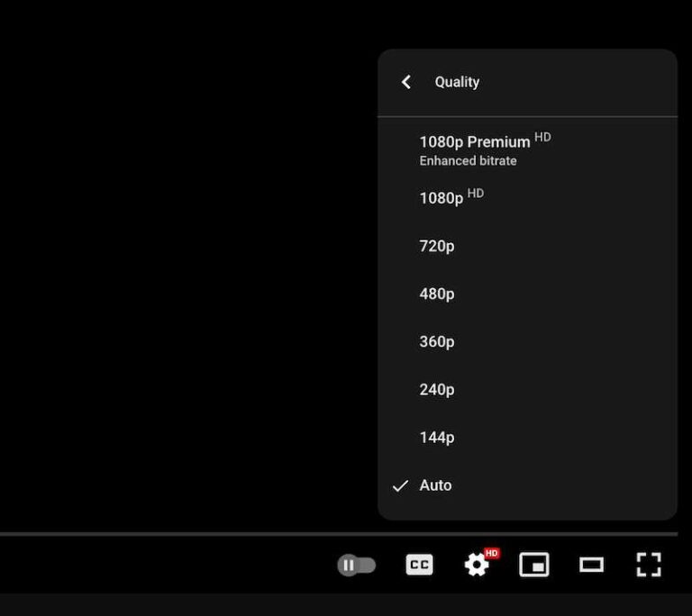Click the Quality menu title
This screenshot has height=616, width=692.
(457, 82)
